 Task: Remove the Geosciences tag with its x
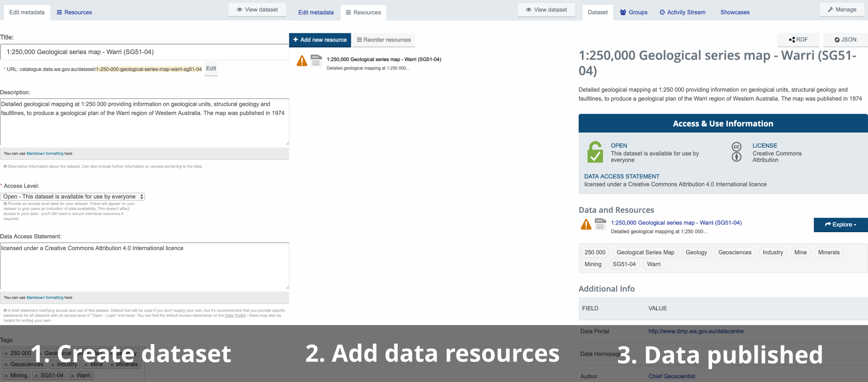[6, 365]
